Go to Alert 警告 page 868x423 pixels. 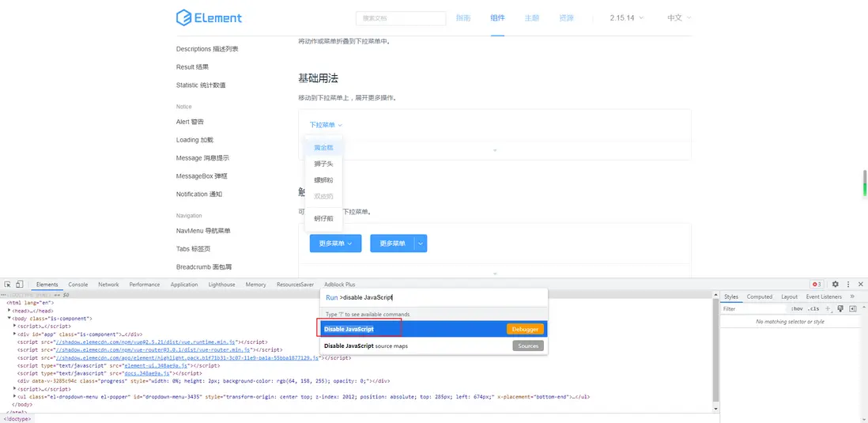190,121
